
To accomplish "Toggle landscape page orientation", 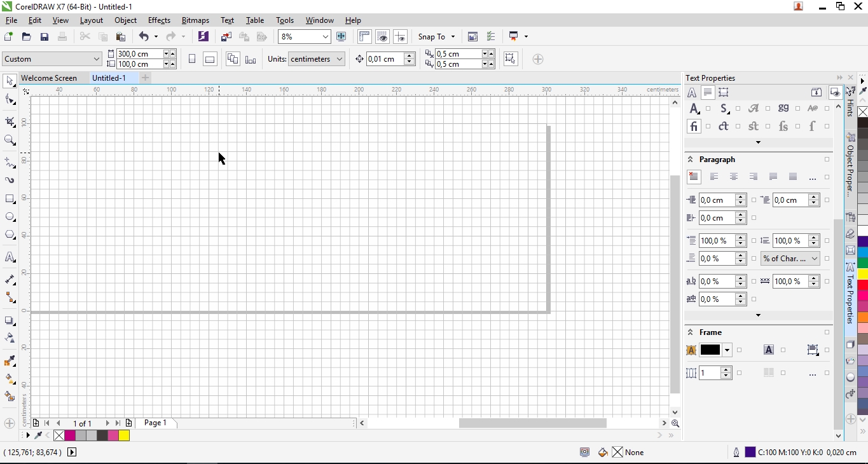I will pyautogui.click(x=210, y=58).
